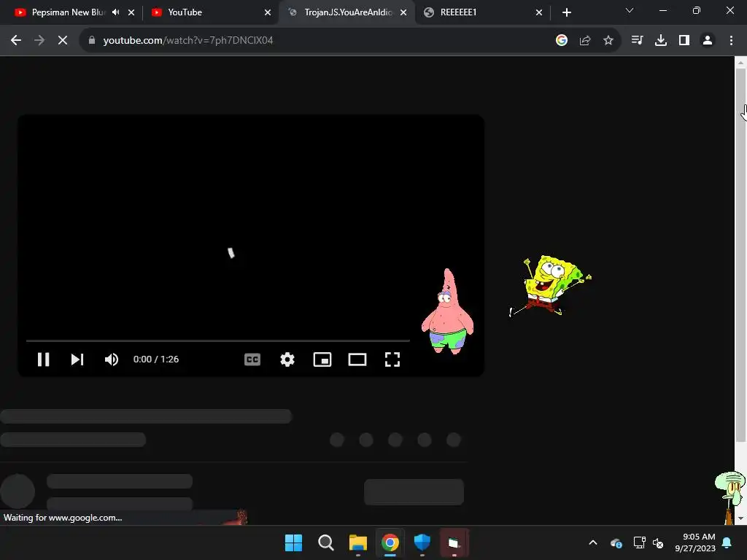
Task: Open the OneDrive cloud tray icon
Action: tap(616, 542)
